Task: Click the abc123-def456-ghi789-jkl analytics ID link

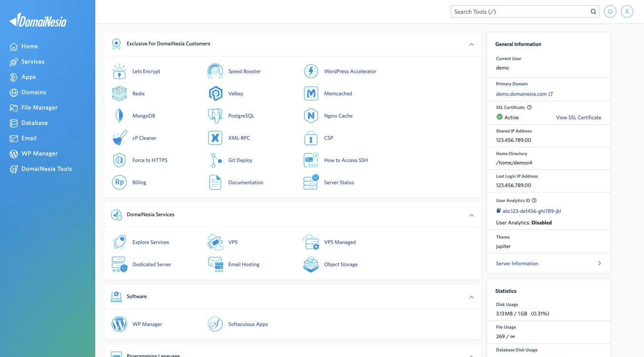Action: pyautogui.click(x=532, y=211)
